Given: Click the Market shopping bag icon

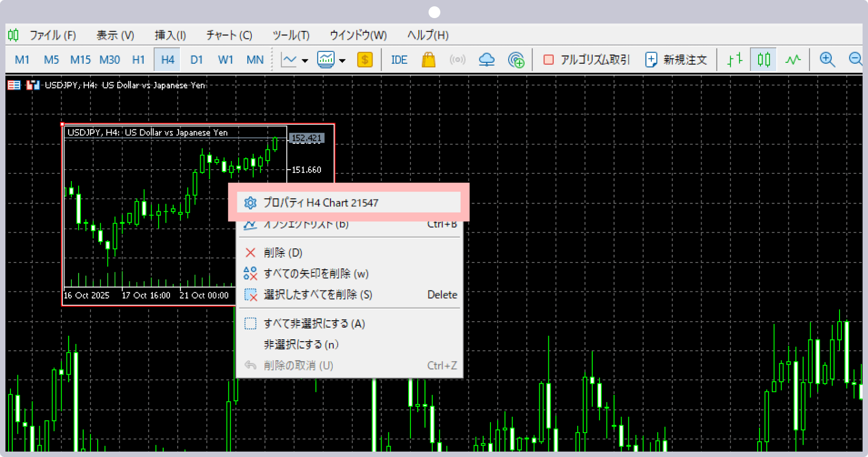Looking at the screenshot, I should click(428, 60).
